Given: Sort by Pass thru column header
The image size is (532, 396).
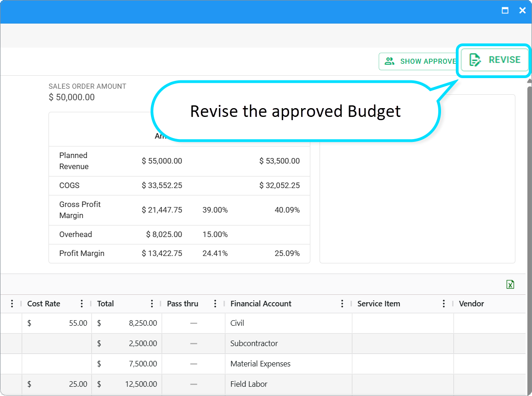Looking at the screenshot, I should (182, 304).
